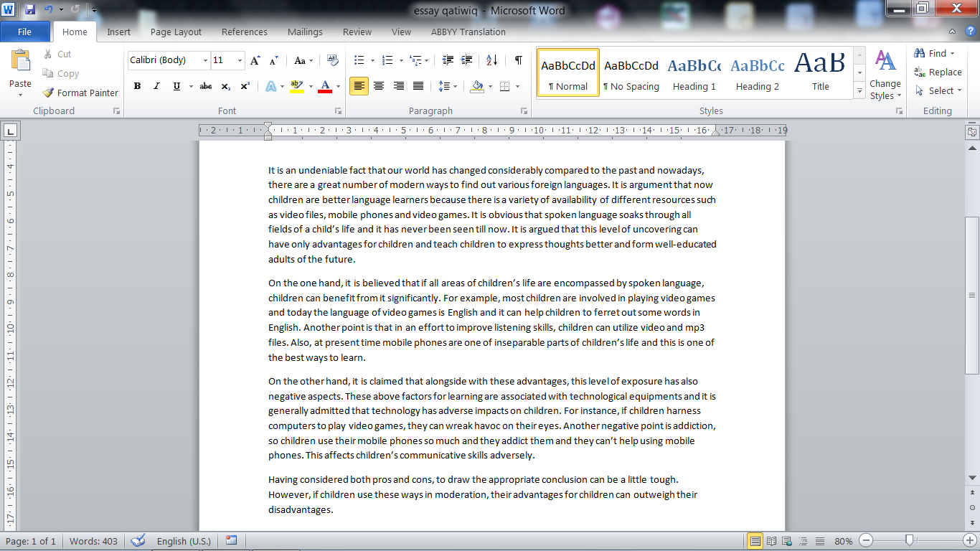Click the Replace button

pos(938,72)
